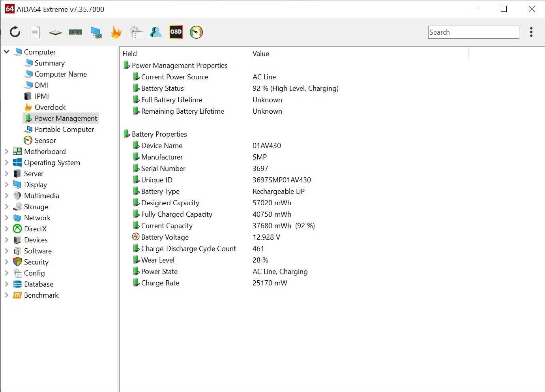Click the 3697SMP01AV430 unique ID value
Viewport: 545px width, 392px height.
tap(282, 180)
